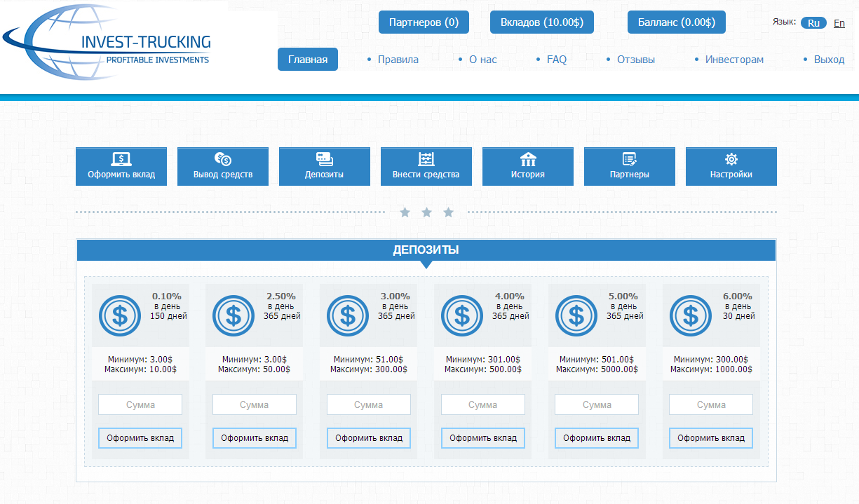
Task: Open the Вкладов (10.00$) button
Action: click(542, 22)
